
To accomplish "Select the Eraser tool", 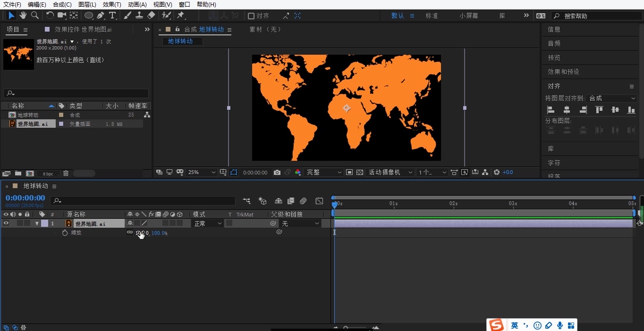I will tap(151, 16).
